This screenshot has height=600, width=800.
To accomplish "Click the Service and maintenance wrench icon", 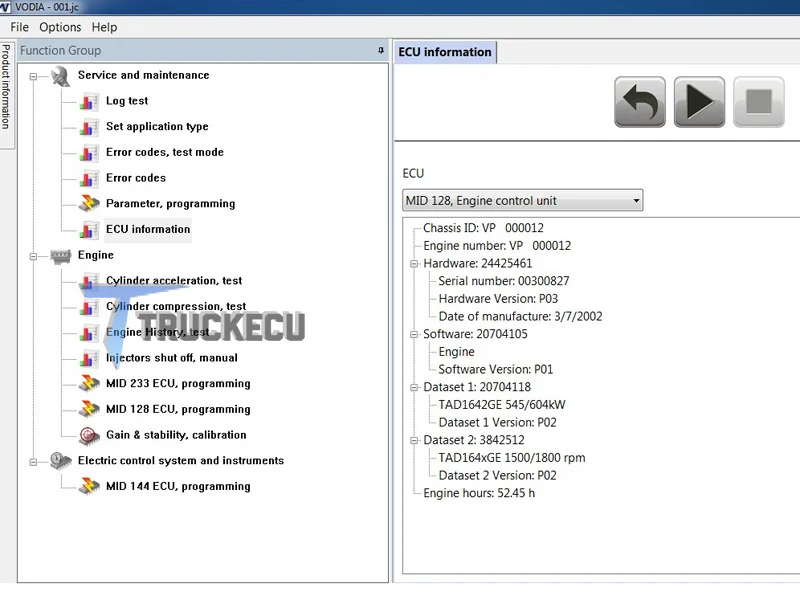I will click(61, 76).
